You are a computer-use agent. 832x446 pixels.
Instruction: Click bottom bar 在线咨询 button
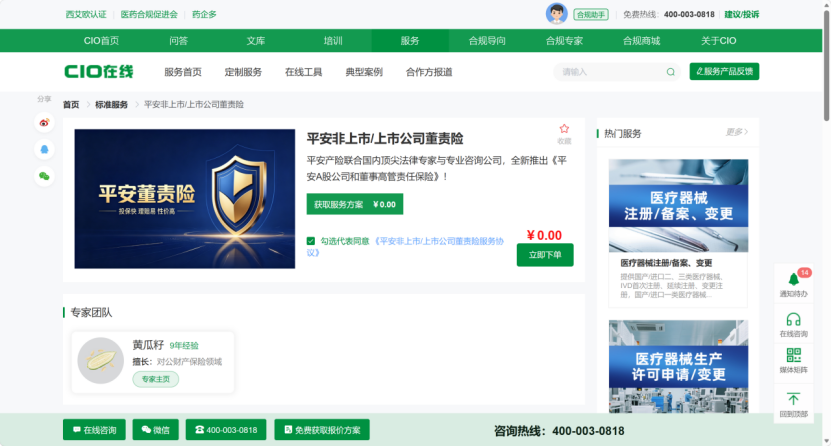(94, 430)
